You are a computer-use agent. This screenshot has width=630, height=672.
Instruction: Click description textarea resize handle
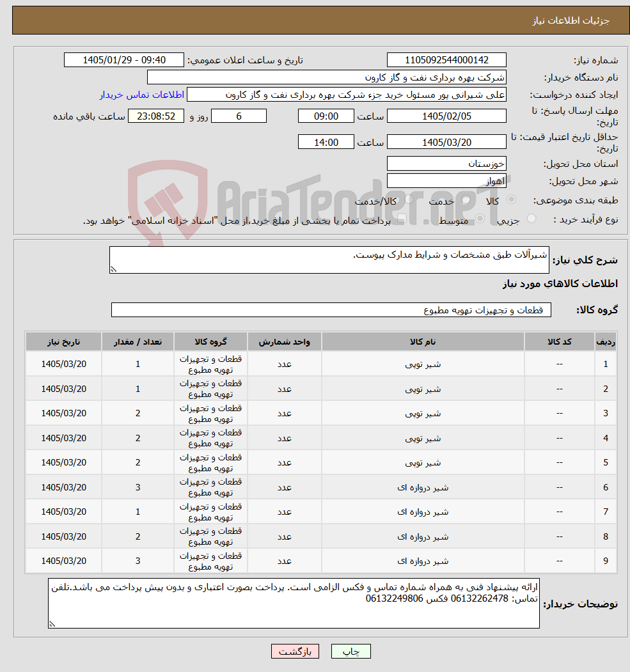point(114,269)
